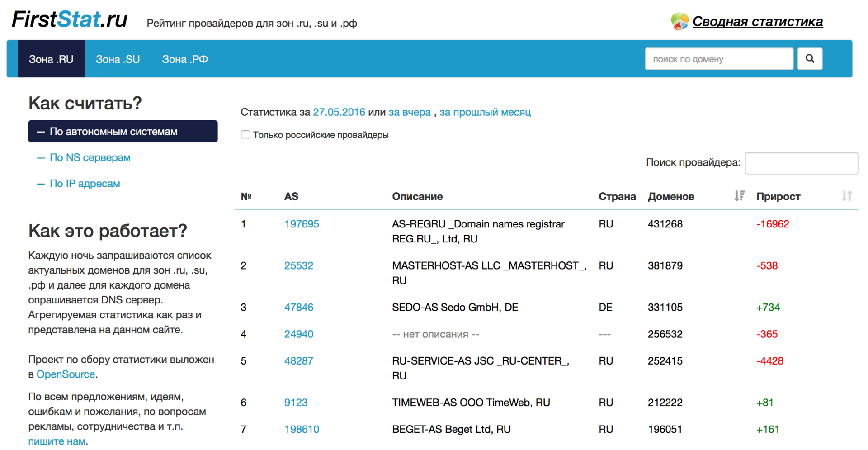Open the Зона .RU tab
Screen dimensions: 868x450
[51, 59]
